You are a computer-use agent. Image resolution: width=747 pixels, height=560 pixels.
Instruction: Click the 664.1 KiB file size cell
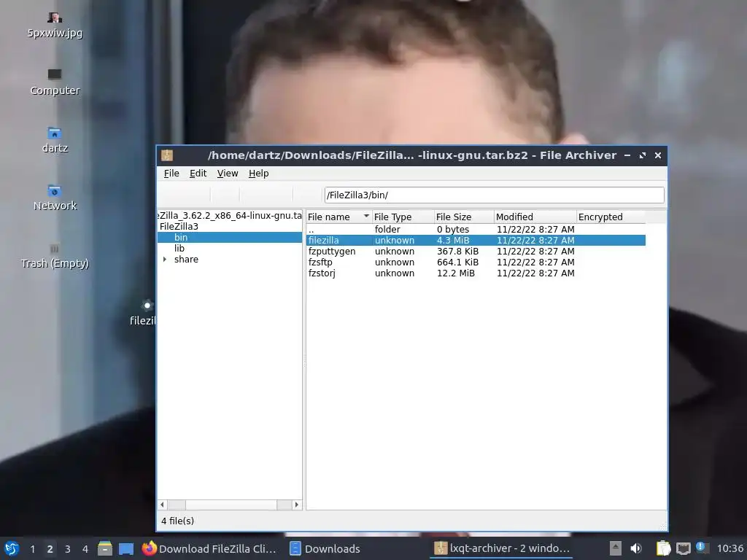457,262
